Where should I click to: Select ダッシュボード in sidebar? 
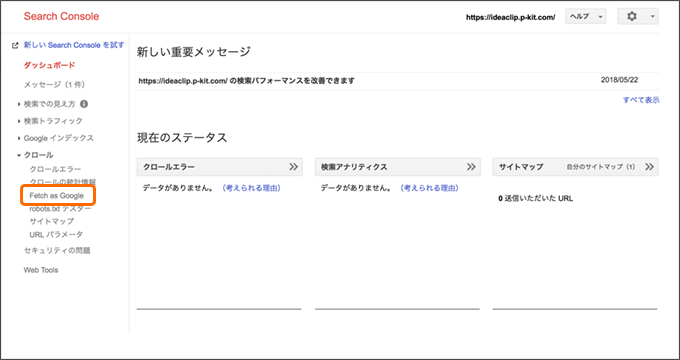tap(49, 65)
